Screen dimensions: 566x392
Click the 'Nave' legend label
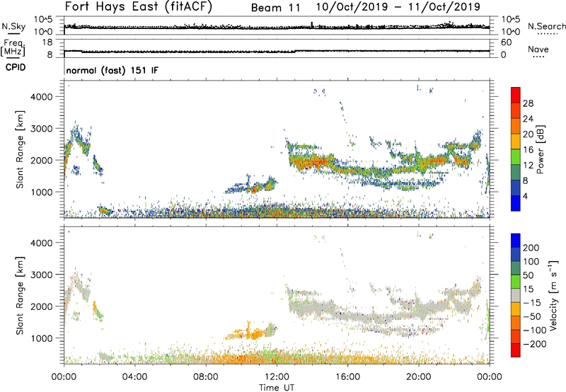tap(538, 49)
